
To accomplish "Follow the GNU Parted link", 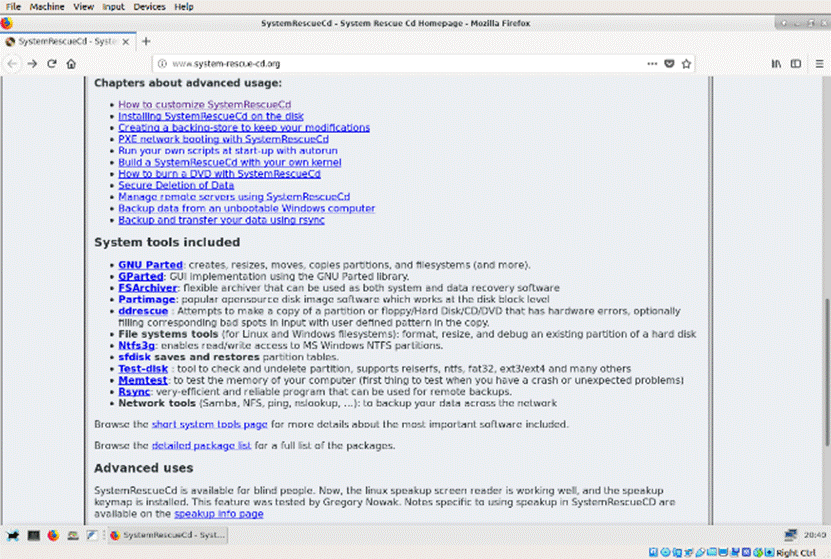I will (151, 265).
